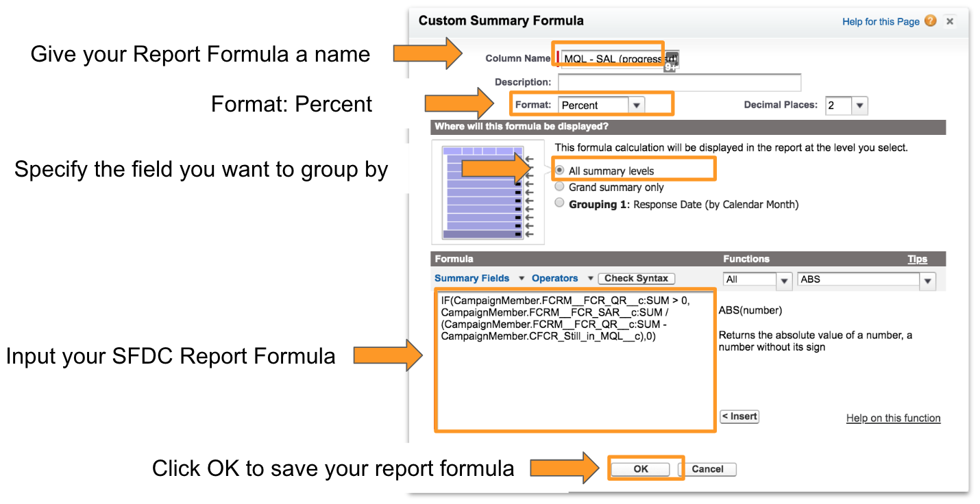Expand the functions category All dropdown
The width and height of the screenshot is (980, 504).
coord(758,279)
